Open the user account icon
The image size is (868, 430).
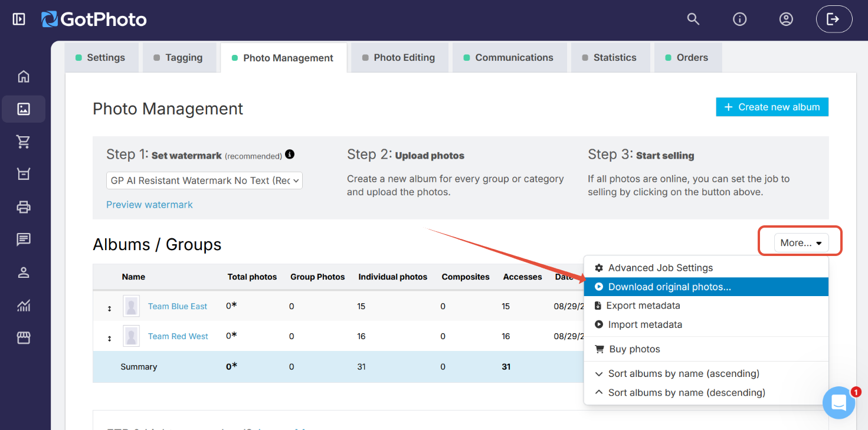[x=786, y=19]
